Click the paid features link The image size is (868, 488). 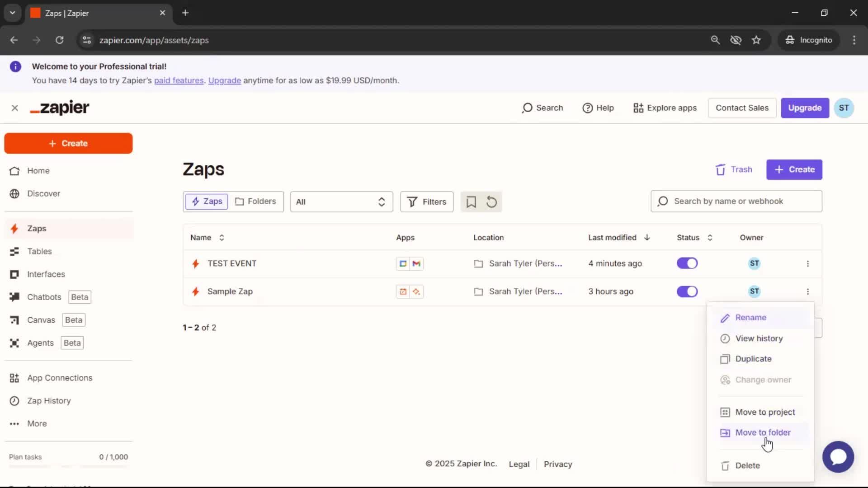pyautogui.click(x=179, y=80)
